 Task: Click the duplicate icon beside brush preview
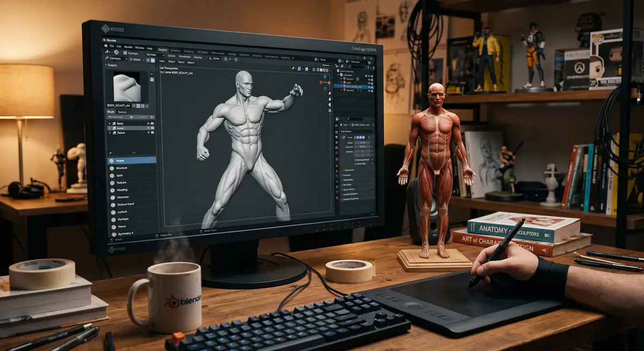[x=152, y=80]
